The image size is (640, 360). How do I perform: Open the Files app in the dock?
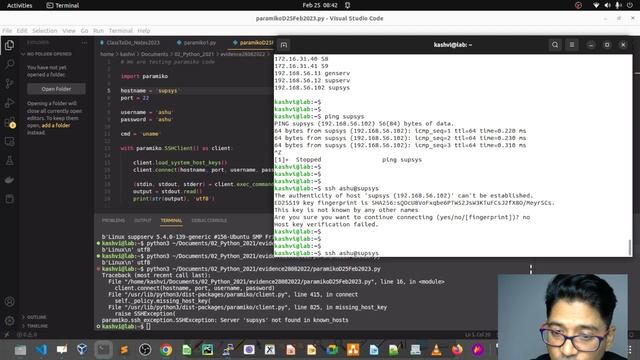20,350
